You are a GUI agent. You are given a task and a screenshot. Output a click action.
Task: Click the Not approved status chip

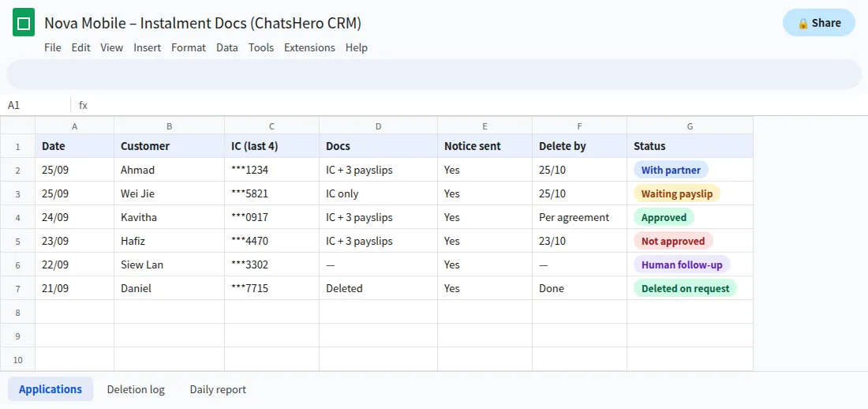(x=673, y=241)
